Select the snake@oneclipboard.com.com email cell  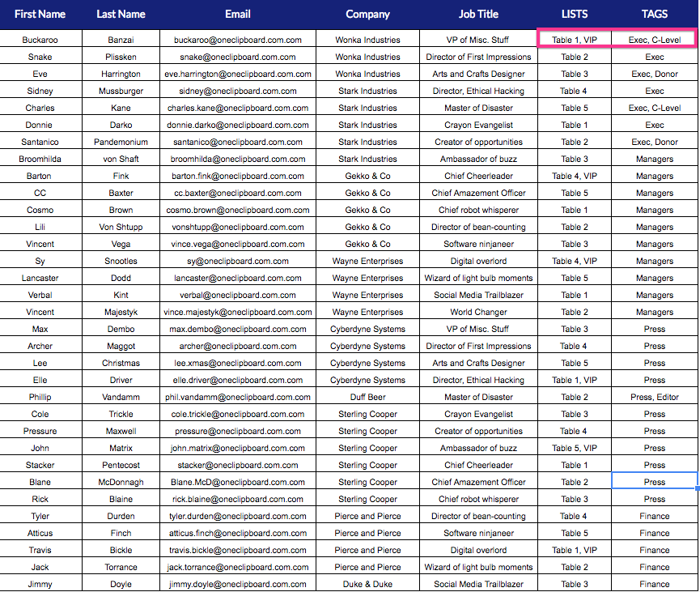238,57
